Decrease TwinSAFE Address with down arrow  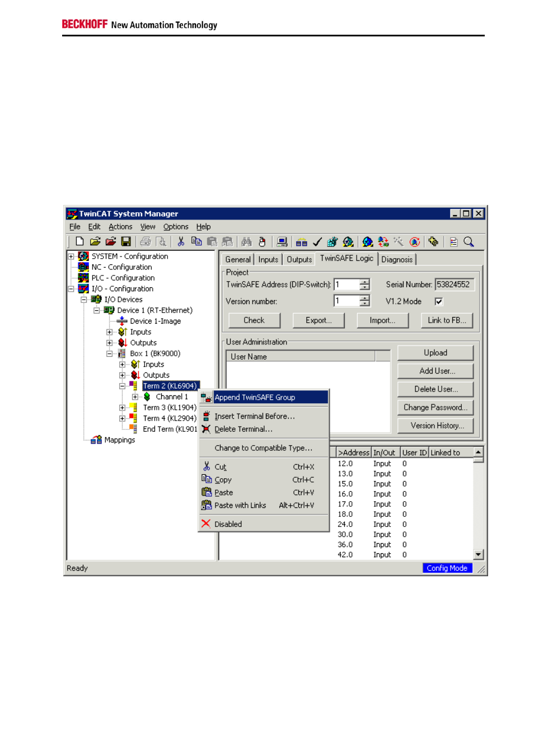click(x=365, y=287)
